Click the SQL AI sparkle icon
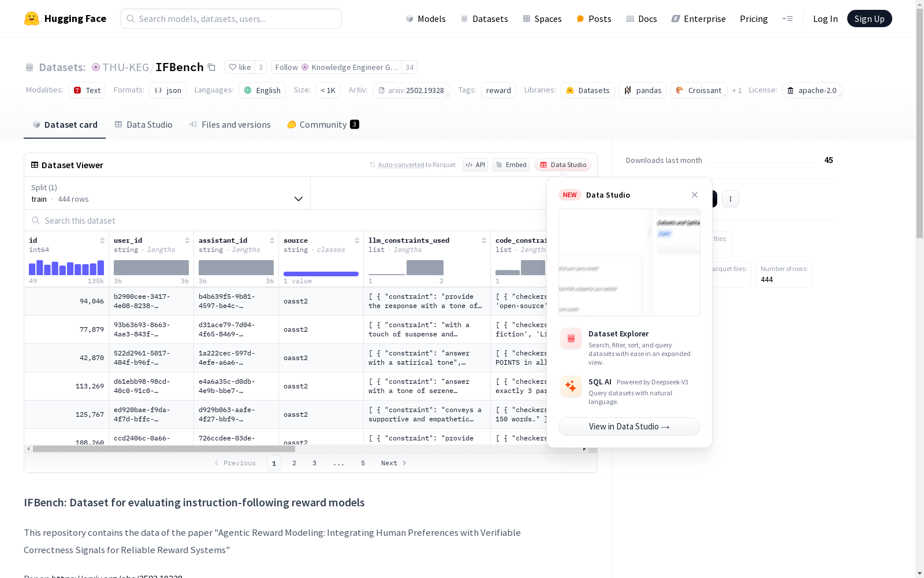Screen dimensions: 924x578 pos(571,386)
